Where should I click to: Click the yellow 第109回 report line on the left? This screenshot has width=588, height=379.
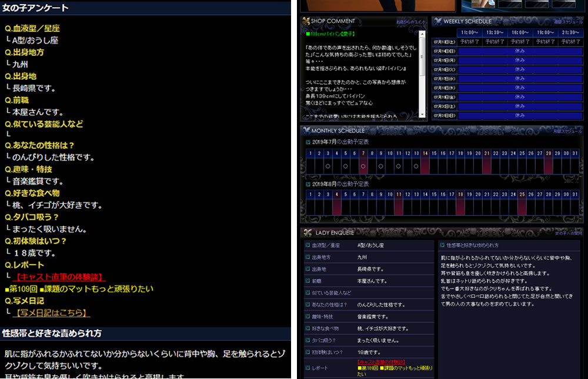[x=79, y=289]
